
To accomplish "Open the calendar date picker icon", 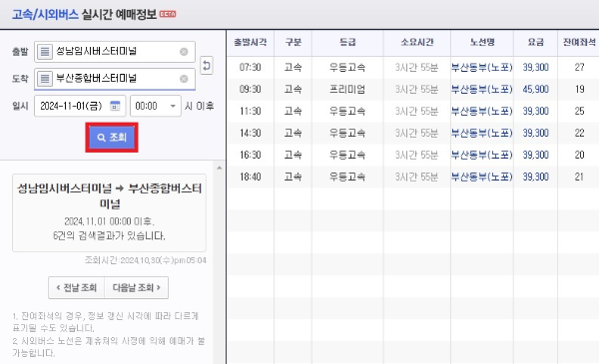I will pyautogui.click(x=115, y=106).
